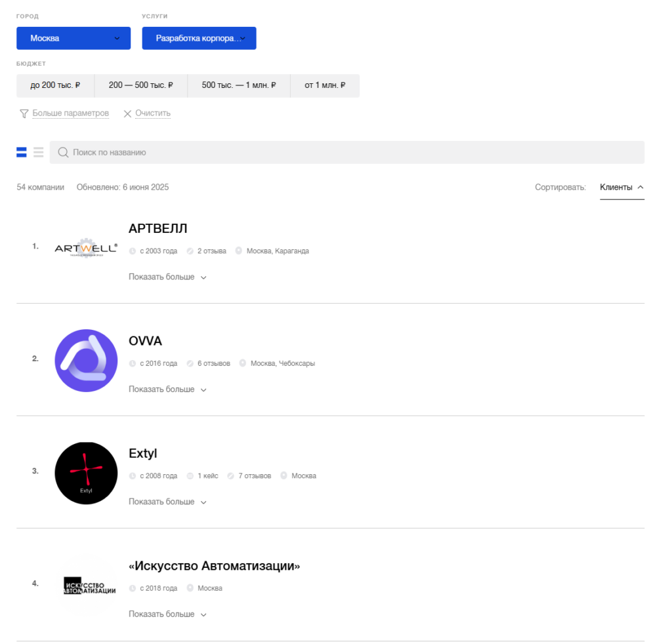Screen dimensions: 672x642
Task: Click the 54 компании count text
Action: coord(40,187)
